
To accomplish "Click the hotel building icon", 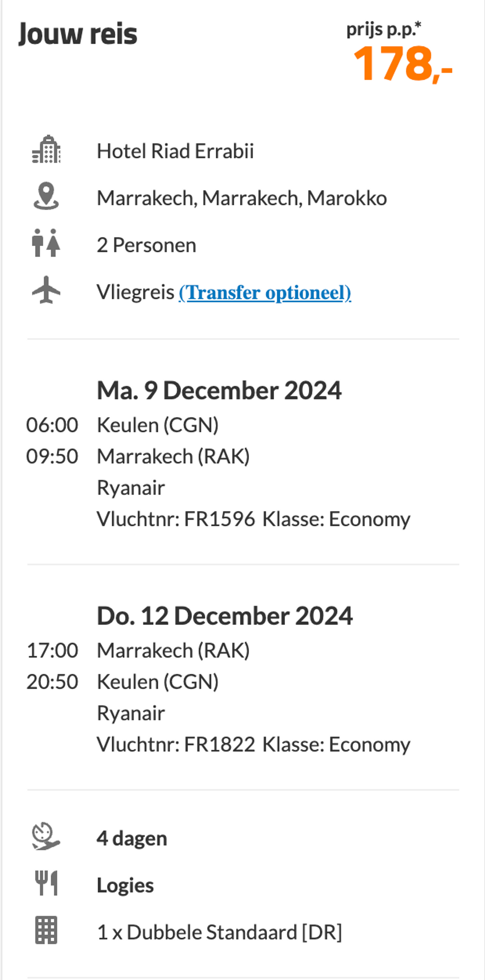I will pyautogui.click(x=46, y=149).
